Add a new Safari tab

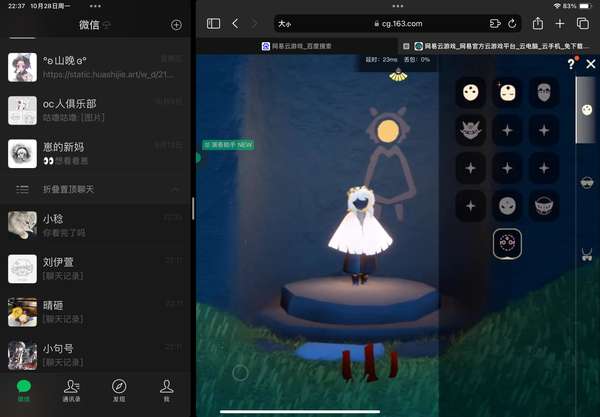[560, 24]
